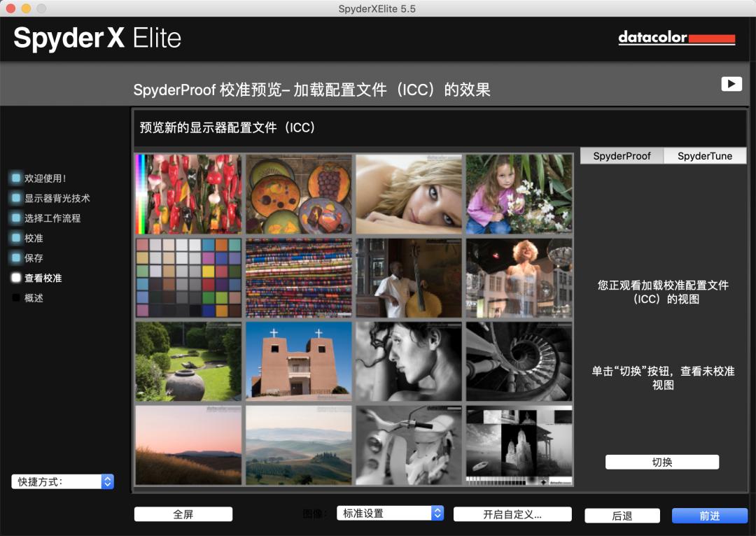The width and height of the screenshot is (756, 536).
Task: Click the datacolor logo
Action: tap(676, 38)
